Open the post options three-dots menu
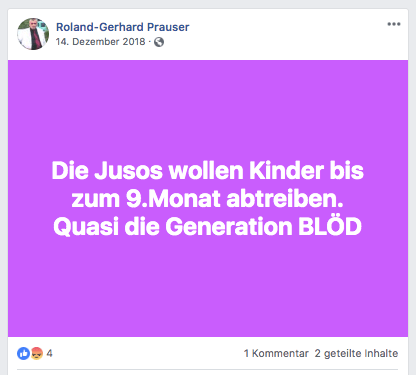This screenshot has height=375, width=416. (394, 24)
